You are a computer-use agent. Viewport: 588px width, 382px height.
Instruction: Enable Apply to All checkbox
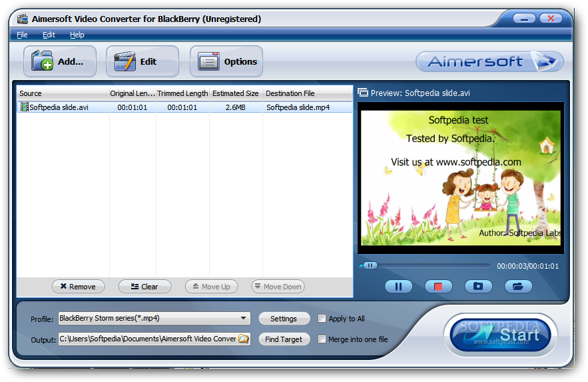pyautogui.click(x=322, y=319)
